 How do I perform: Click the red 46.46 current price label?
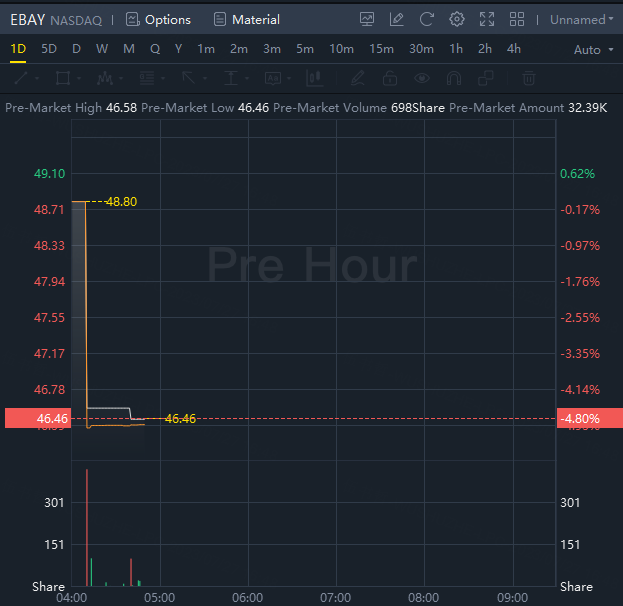point(37,418)
